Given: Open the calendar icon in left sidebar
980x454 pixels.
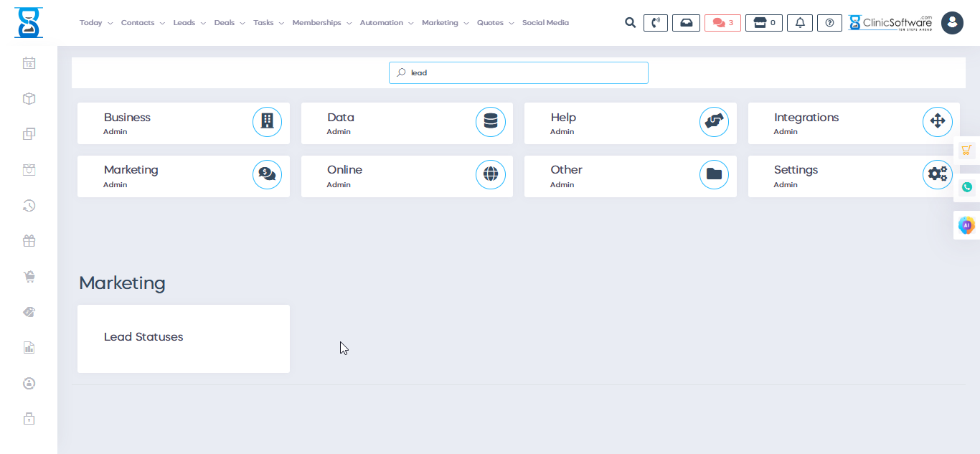Looking at the screenshot, I should tap(29, 63).
